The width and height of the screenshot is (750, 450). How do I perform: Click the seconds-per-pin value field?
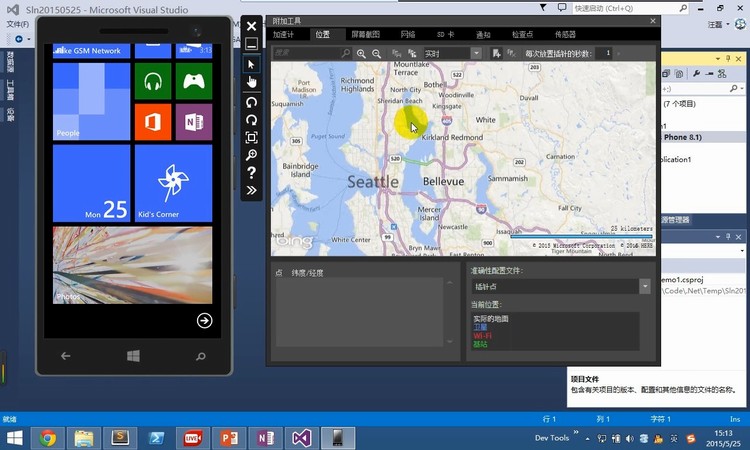pyautogui.click(x=606, y=53)
